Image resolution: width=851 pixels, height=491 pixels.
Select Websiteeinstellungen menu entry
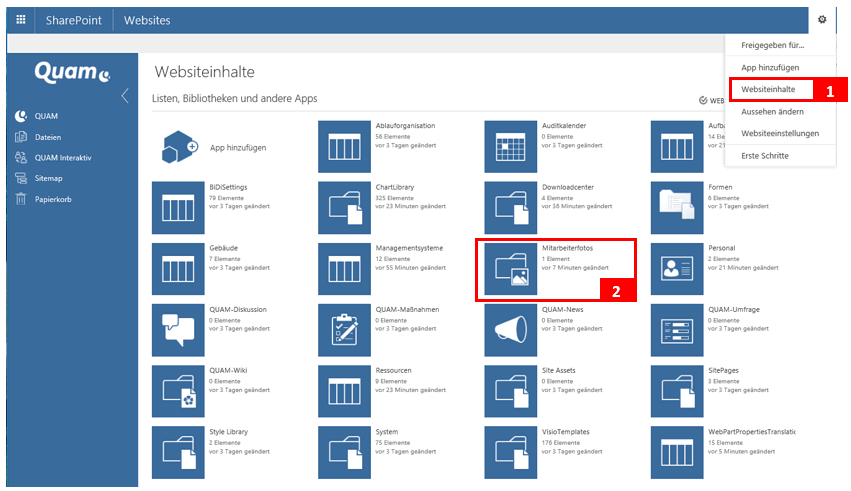pyautogui.click(x=780, y=133)
